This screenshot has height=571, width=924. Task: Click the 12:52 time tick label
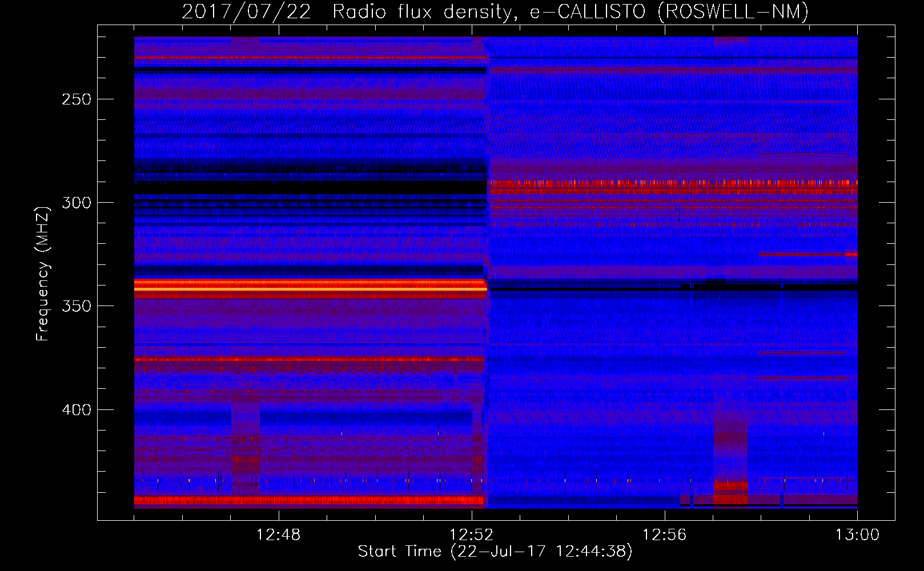pos(471,535)
